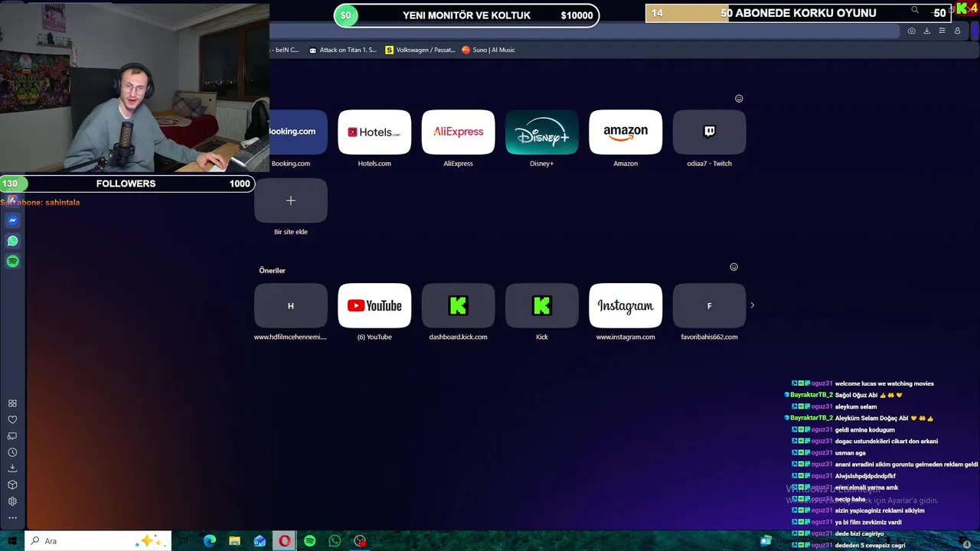Open the Workspaces grid icon in sidebar
The width and height of the screenshot is (980, 551).
point(12,403)
